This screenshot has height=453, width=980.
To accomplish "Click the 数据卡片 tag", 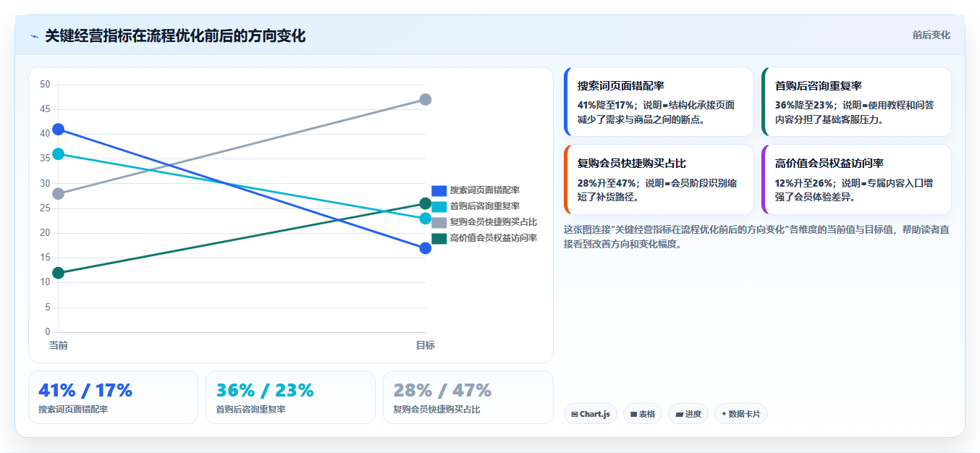I will 741,414.
